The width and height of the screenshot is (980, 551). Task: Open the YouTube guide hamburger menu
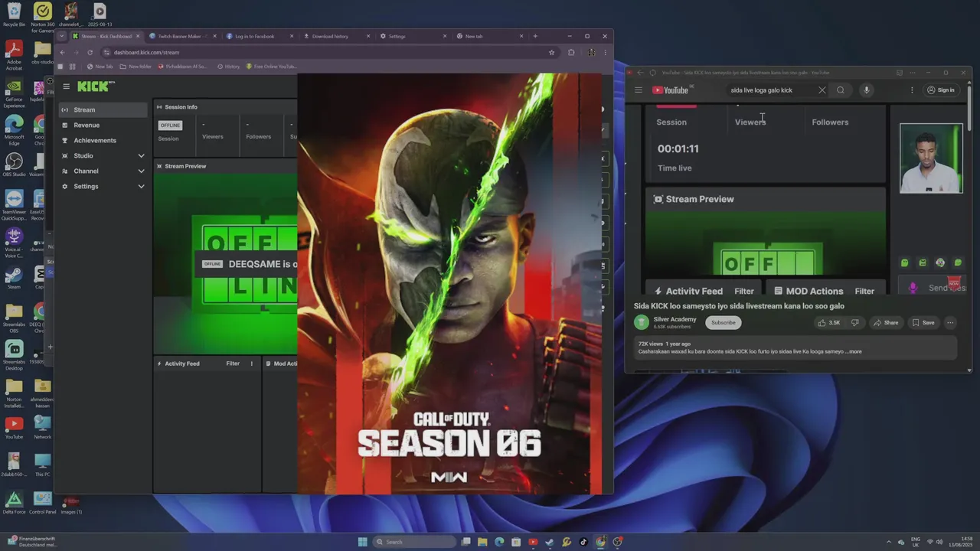click(639, 90)
